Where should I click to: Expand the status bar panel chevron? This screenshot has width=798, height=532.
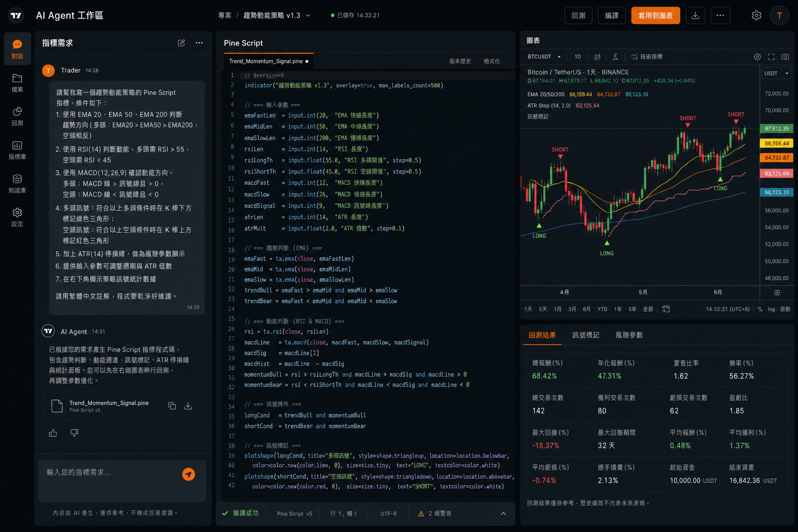(x=503, y=513)
